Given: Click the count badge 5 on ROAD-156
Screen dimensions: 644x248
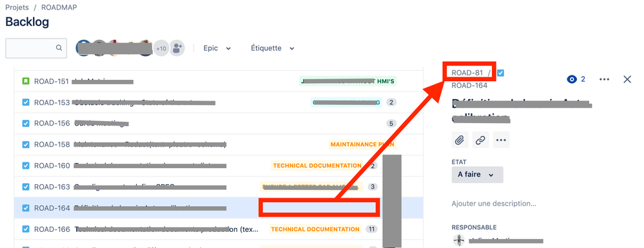Looking at the screenshot, I should (x=391, y=123).
